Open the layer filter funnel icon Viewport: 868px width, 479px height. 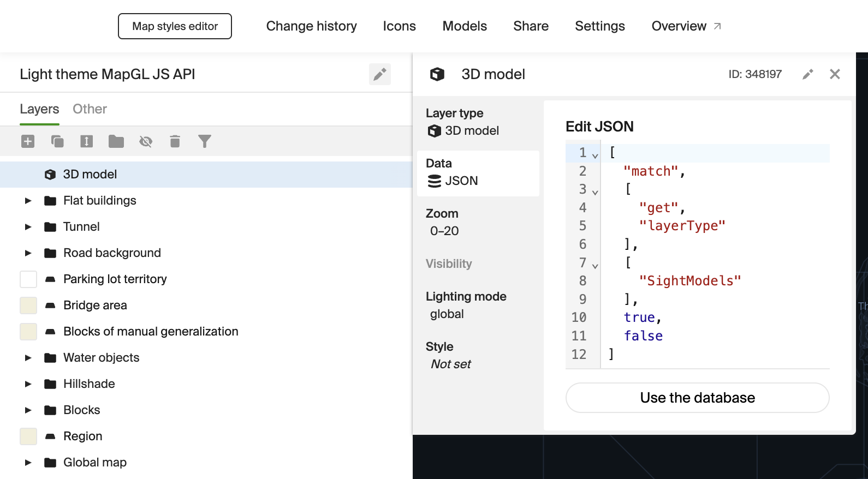click(x=204, y=142)
